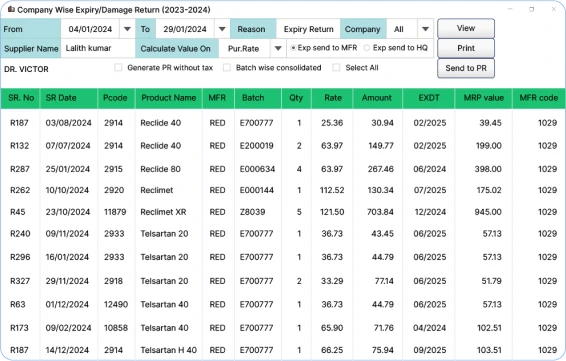Expand the Calculate Value On dropdown arrow
The width and height of the screenshot is (566, 361).
click(278, 48)
